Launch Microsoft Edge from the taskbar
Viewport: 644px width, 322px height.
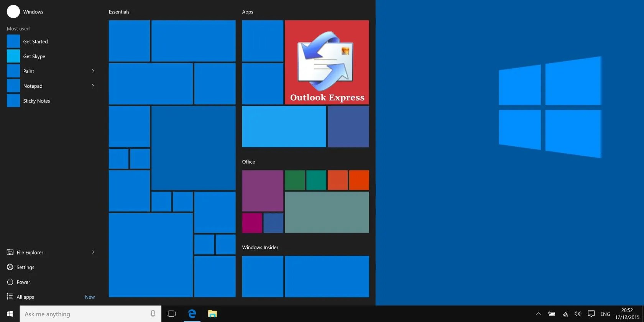pyautogui.click(x=192, y=314)
